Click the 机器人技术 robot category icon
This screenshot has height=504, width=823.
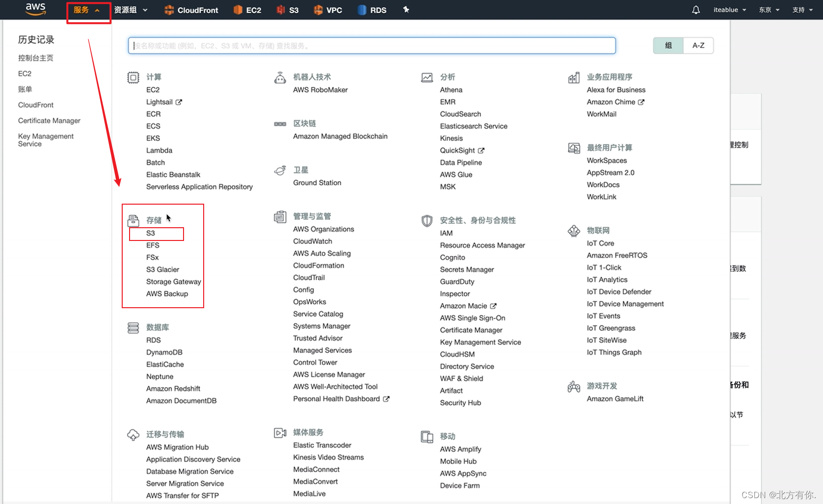click(x=280, y=78)
